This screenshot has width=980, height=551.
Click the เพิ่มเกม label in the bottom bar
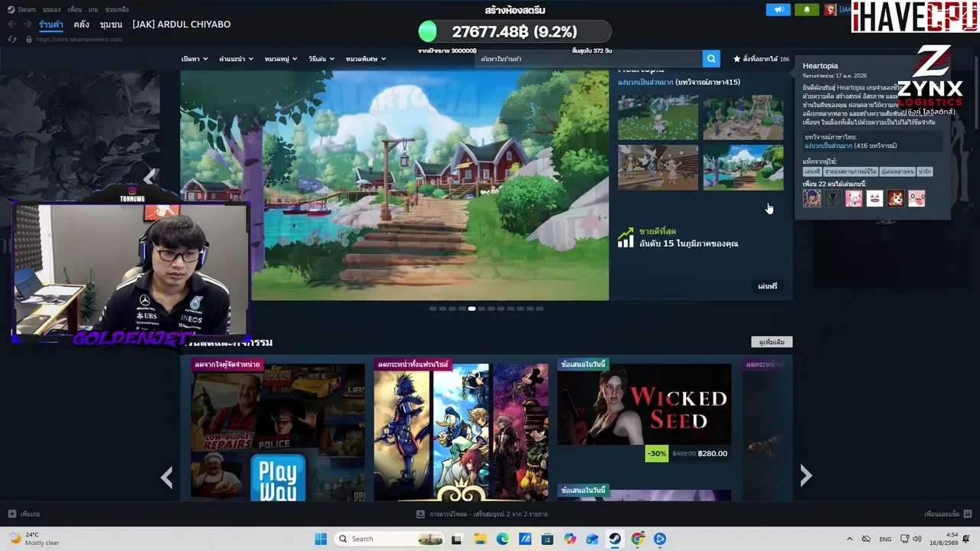pos(31,514)
